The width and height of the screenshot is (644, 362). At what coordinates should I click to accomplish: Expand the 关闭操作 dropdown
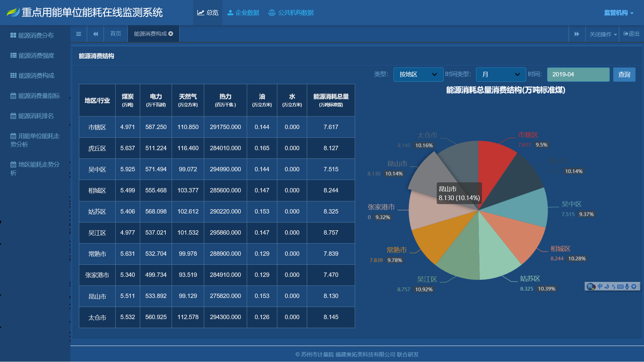603,34
